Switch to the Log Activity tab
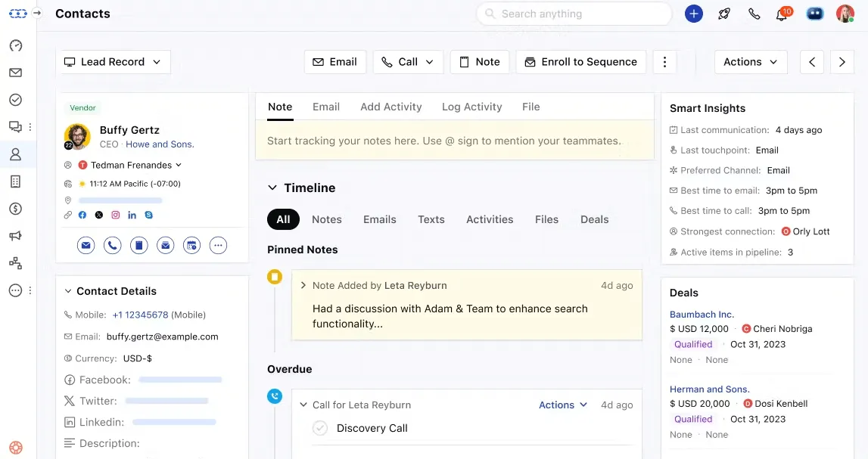 coord(471,107)
